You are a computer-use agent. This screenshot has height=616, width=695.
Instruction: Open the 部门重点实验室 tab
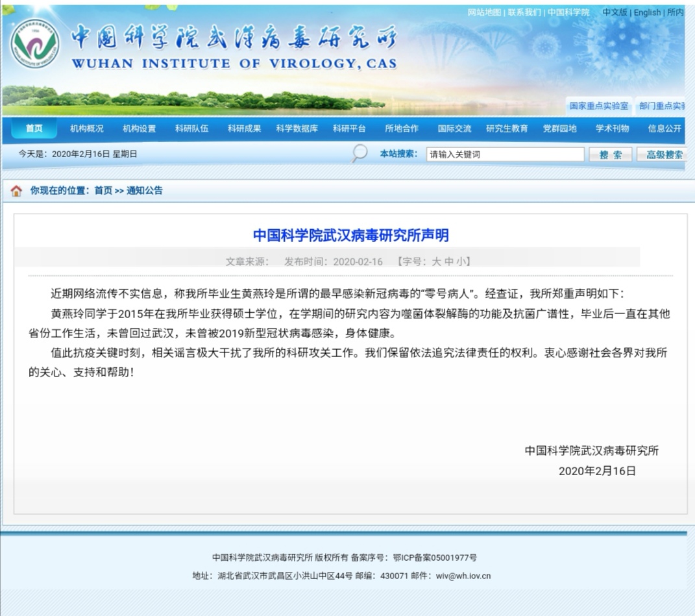662,106
